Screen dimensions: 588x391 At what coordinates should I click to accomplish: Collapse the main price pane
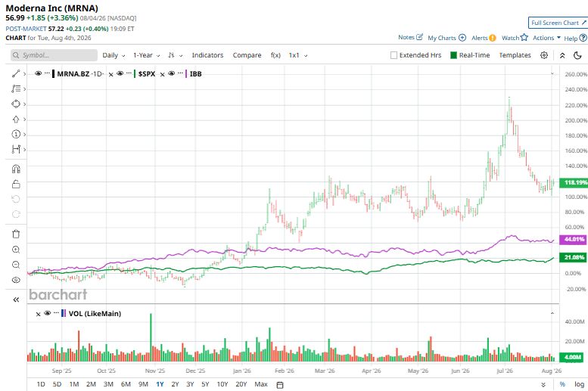(552, 73)
